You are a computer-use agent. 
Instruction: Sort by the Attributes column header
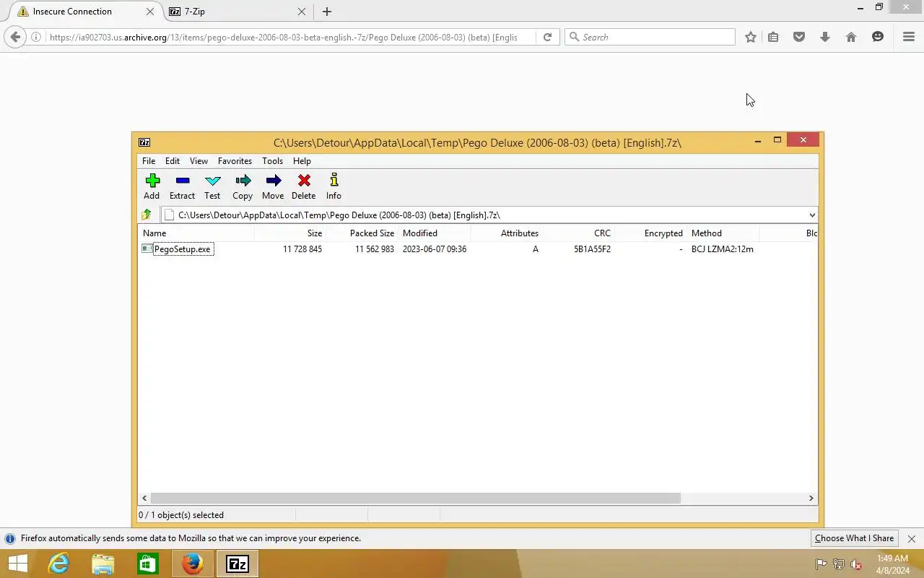pos(506,233)
